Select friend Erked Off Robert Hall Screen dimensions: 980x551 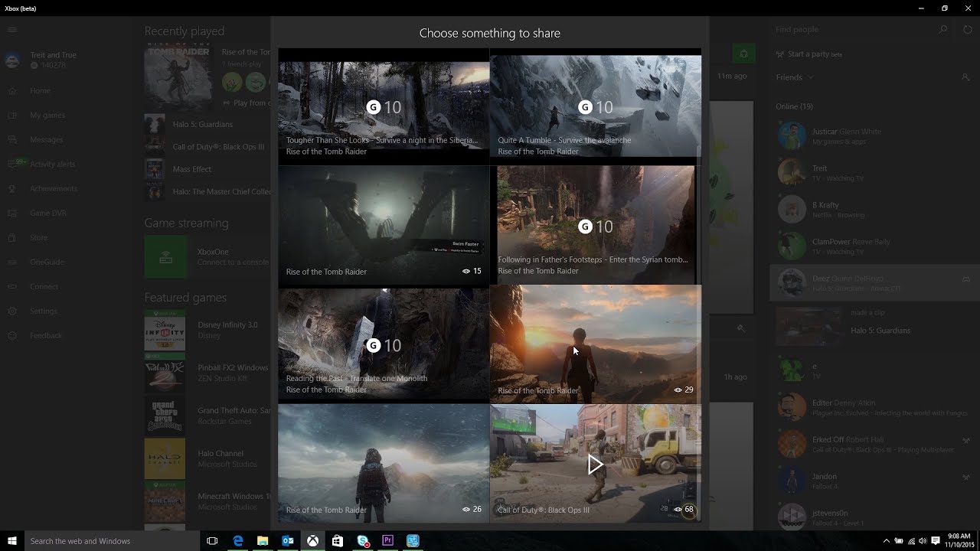[x=874, y=444]
